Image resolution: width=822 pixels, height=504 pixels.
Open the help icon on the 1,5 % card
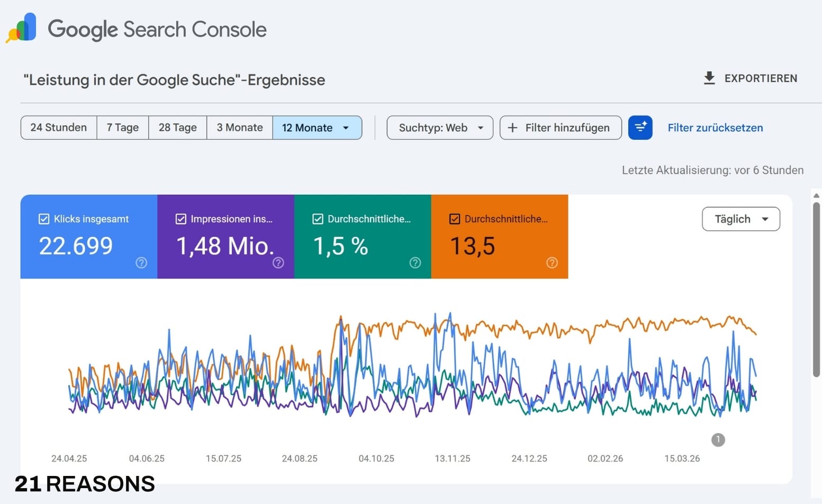pyautogui.click(x=415, y=263)
